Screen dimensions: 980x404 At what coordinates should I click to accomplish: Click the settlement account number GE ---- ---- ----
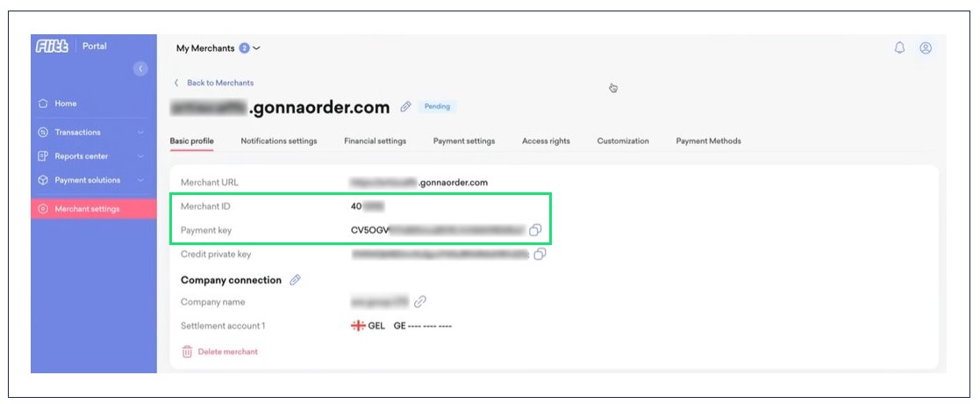tap(423, 326)
